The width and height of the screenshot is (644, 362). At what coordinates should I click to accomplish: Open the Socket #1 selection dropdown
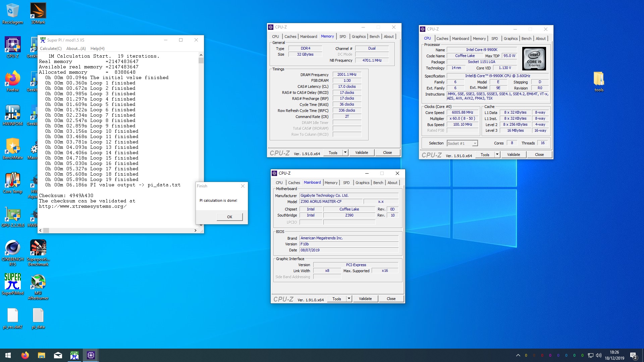[462, 143]
